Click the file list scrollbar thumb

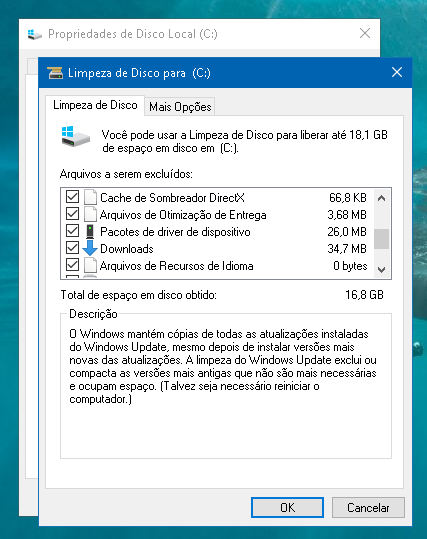pos(381,239)
